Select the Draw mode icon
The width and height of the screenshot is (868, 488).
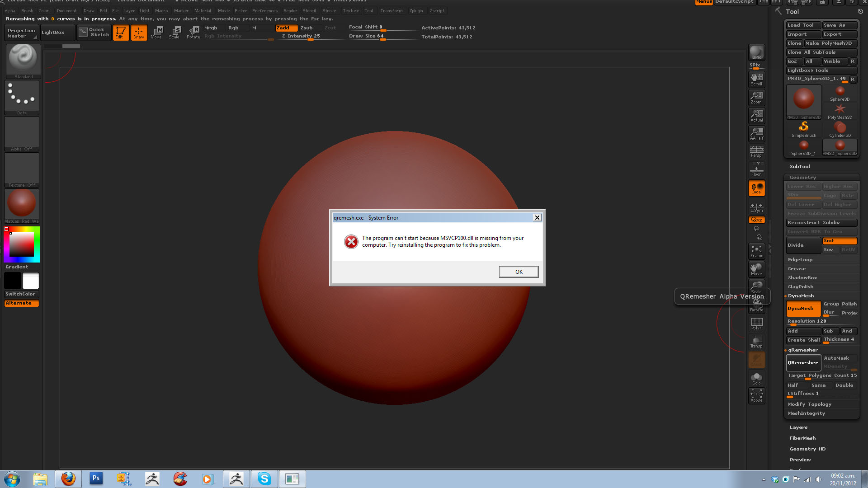139,33
